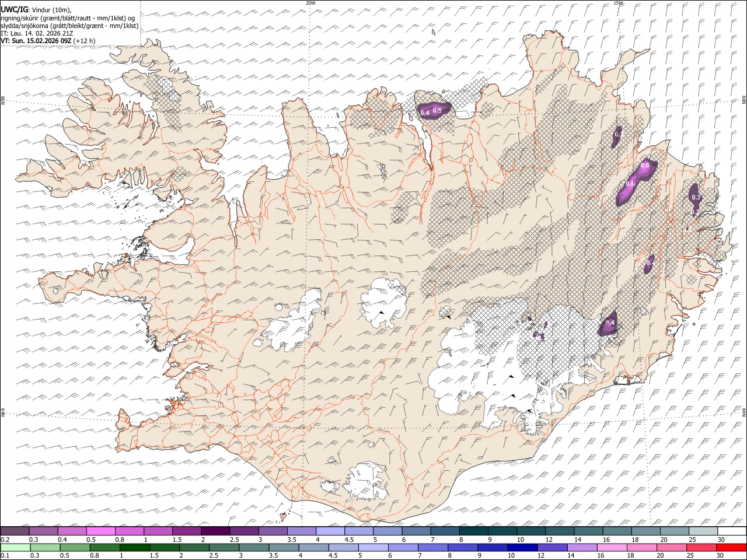
Task: Select the bottom-row swatch between 25 and 30
Action: point(702,548)
